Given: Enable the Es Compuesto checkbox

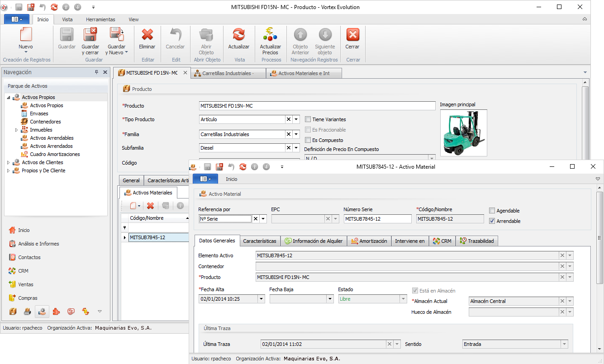Looking at the screenshot, I should pos(308,140).
